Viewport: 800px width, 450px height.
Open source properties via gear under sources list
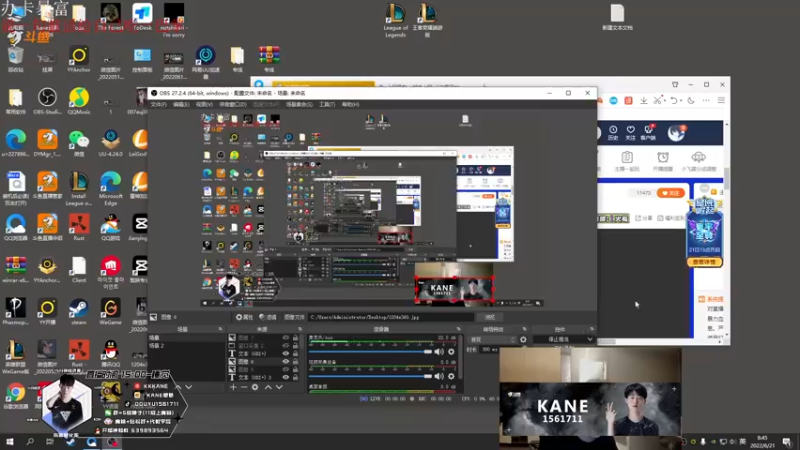[x=255, y=387]
